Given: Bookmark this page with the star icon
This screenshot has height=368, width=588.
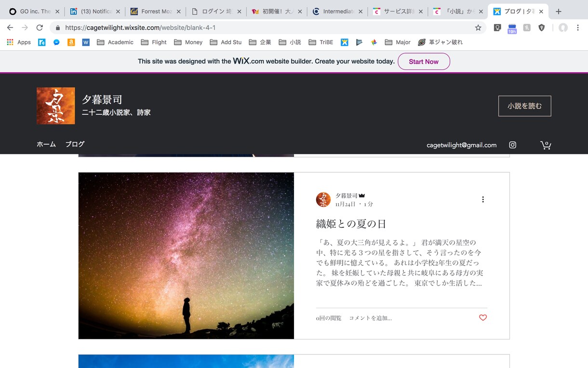Looking at the screenshot, I should click(x=478, y=28).
